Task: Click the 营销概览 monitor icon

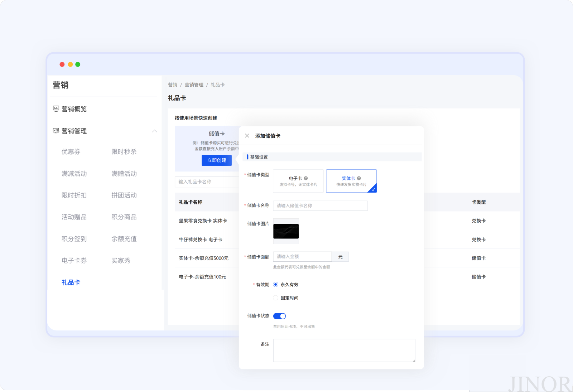Action: [56, 109]
